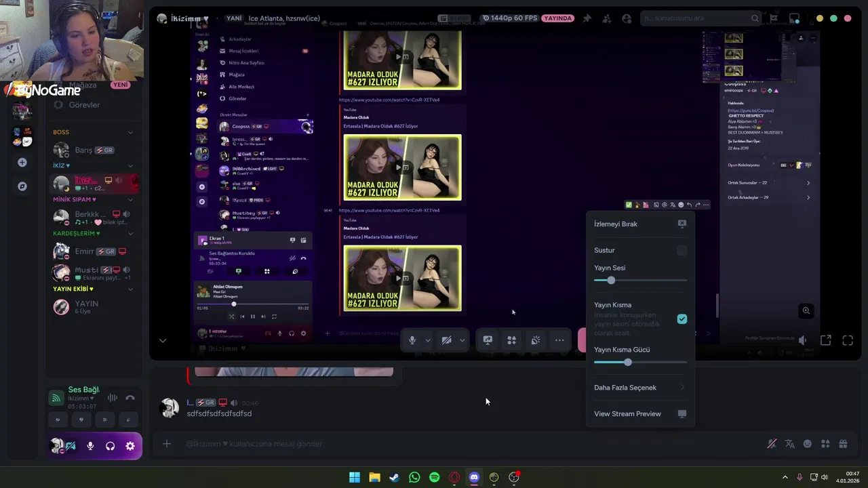Uncheck the Yayın Kısma checkbox

pyautogui.click(x=682, y=319)
